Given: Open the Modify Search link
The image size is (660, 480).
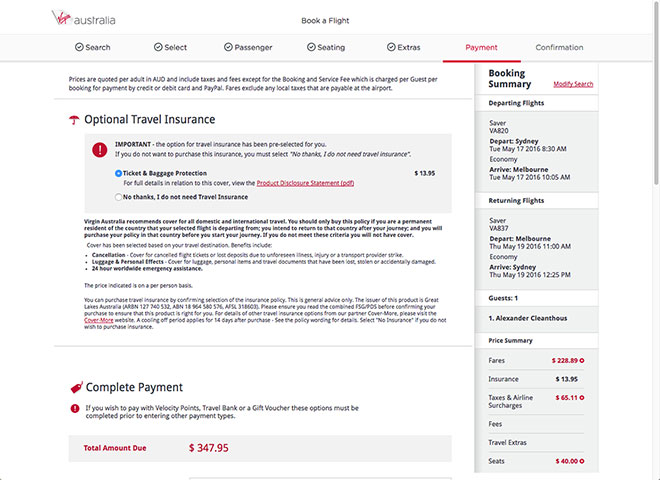Looking at the screenshot, I should pos(573,84).
